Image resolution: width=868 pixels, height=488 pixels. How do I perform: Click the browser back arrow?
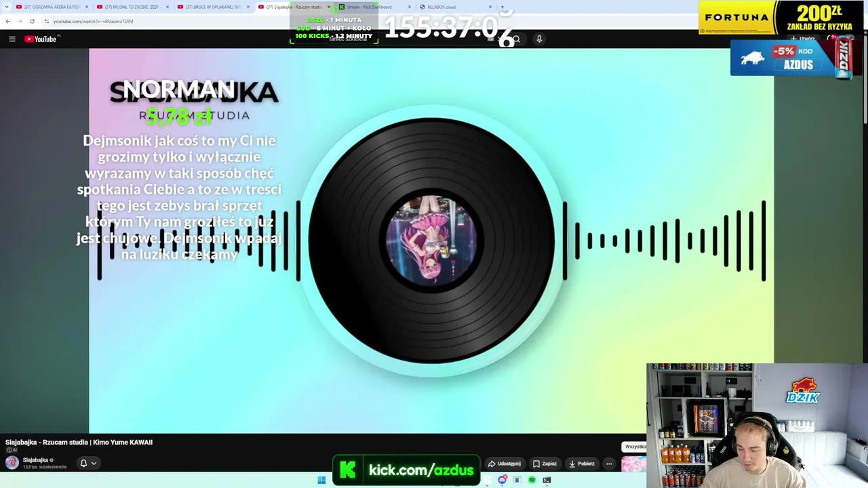click(7, 21)
